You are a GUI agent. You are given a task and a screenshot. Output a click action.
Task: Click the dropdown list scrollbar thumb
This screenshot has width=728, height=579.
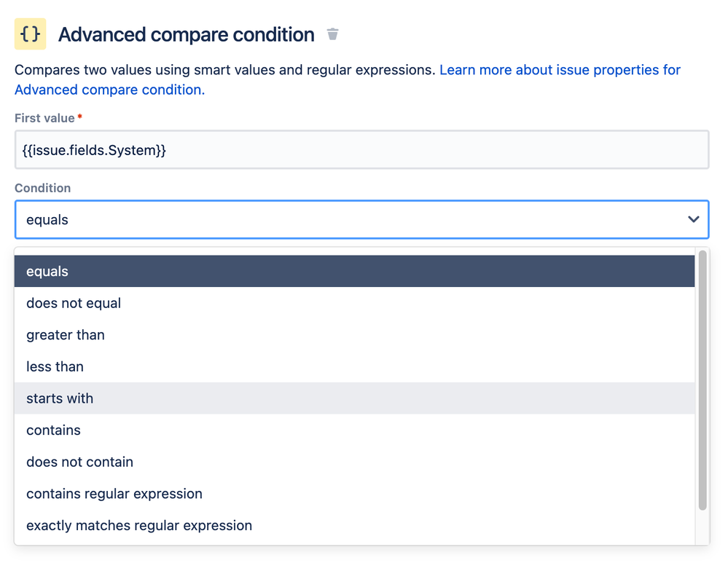[x=702, y=379]
